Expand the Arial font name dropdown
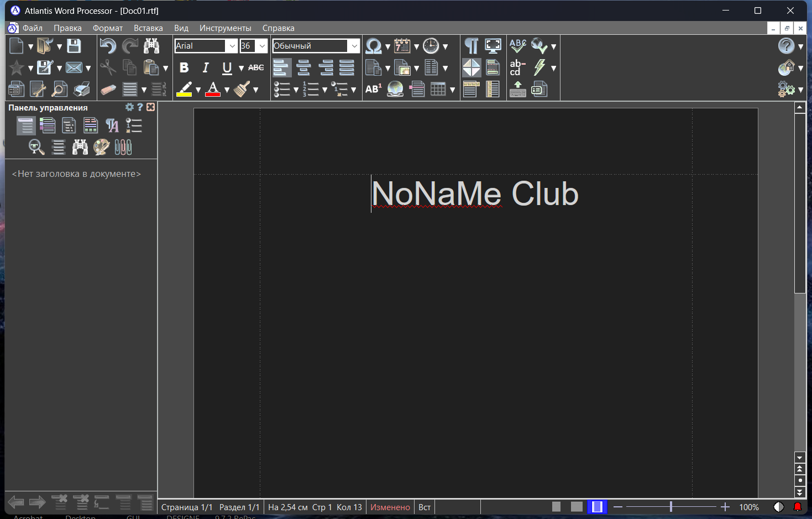 tap(232, 46)
